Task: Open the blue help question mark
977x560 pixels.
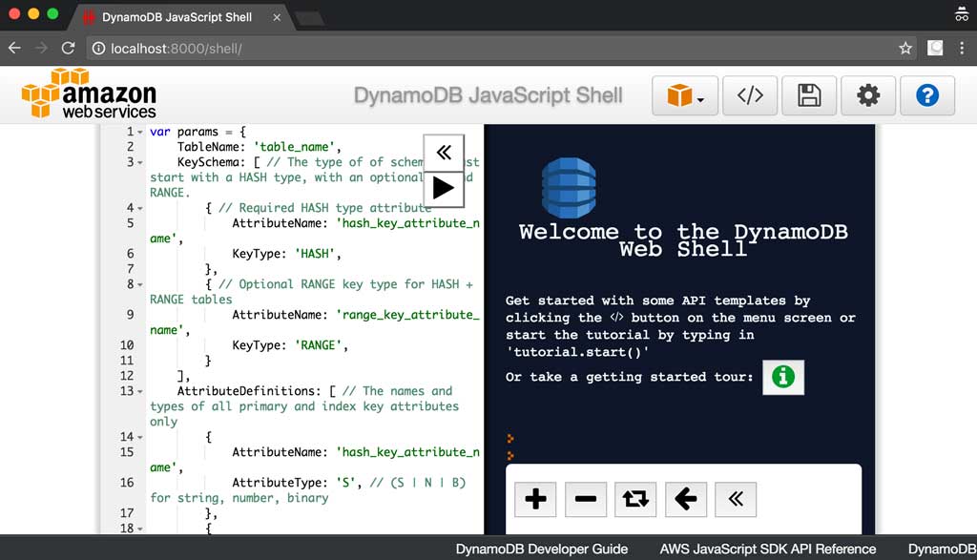Action: tap(927, 96)
